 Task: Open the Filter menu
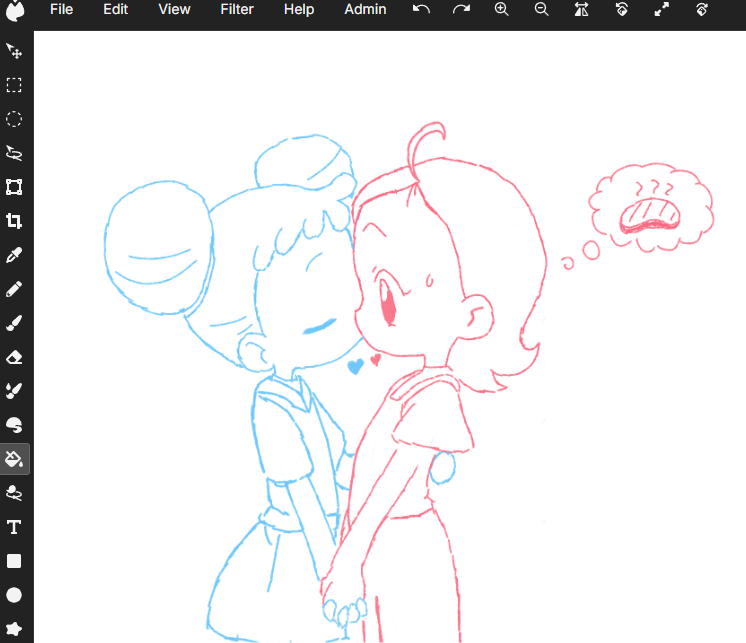(237, 10)
